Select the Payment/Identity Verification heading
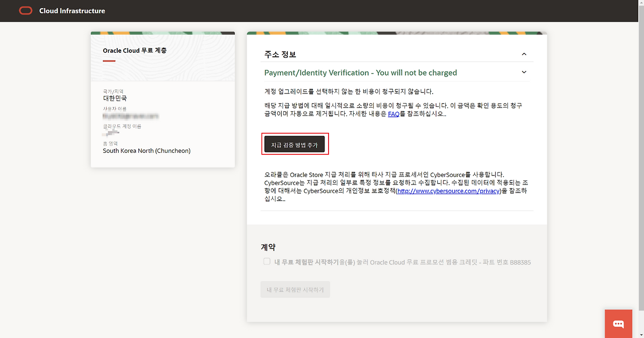This screenshot has width=644, height=338. coord(360,73)
